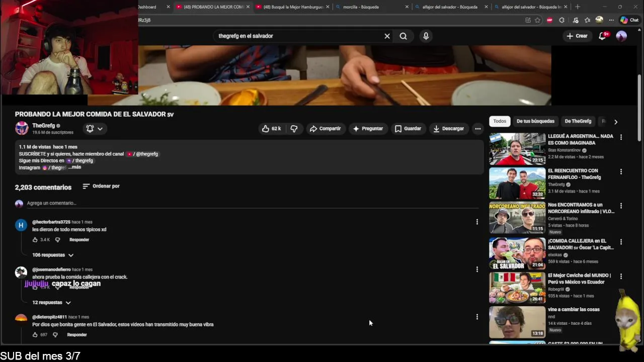Click the 'Agrega un comentario' field

tap(252, 203)
